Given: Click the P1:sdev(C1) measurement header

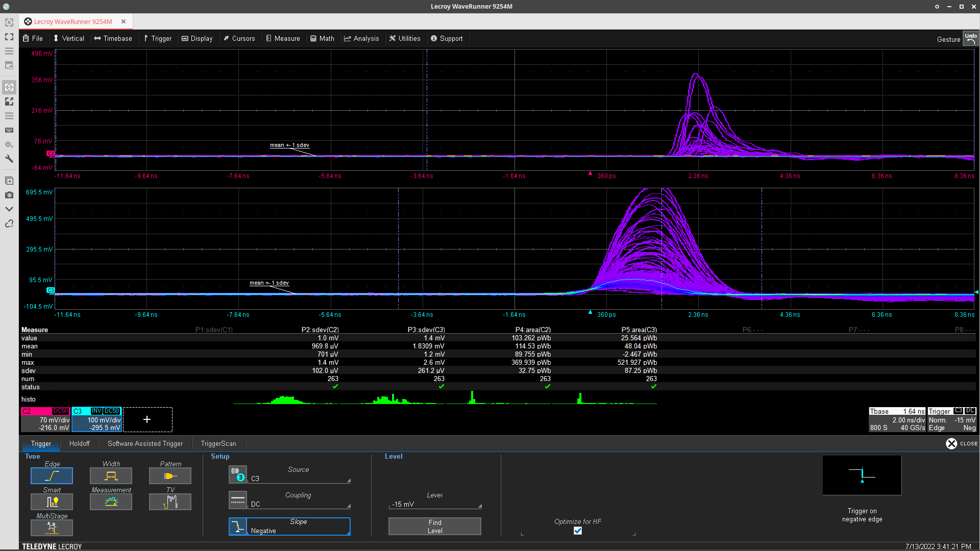Looking at the screenshot, I should [x=214, y=330].
